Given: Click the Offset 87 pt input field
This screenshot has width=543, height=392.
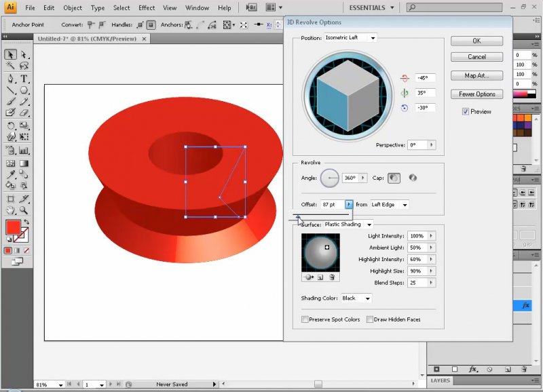Looking at the screenshot, I should 332,204.
